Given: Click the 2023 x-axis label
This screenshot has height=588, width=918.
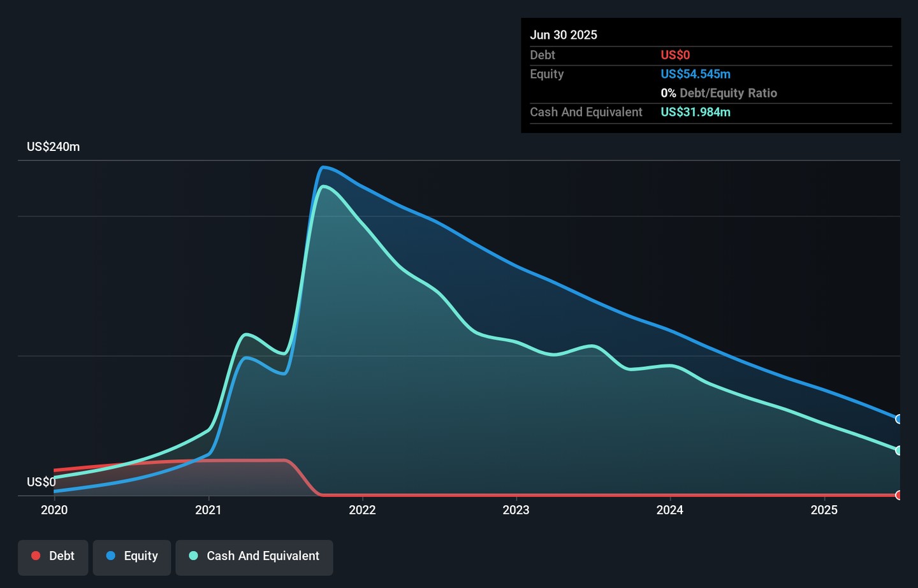Looking at the screenshot, I should 516,510.
